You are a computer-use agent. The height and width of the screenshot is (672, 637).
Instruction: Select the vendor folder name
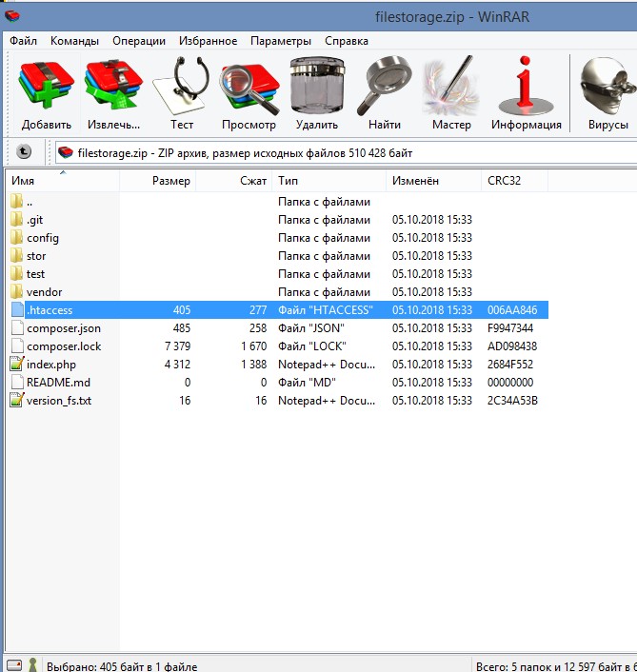click(44, 292)
